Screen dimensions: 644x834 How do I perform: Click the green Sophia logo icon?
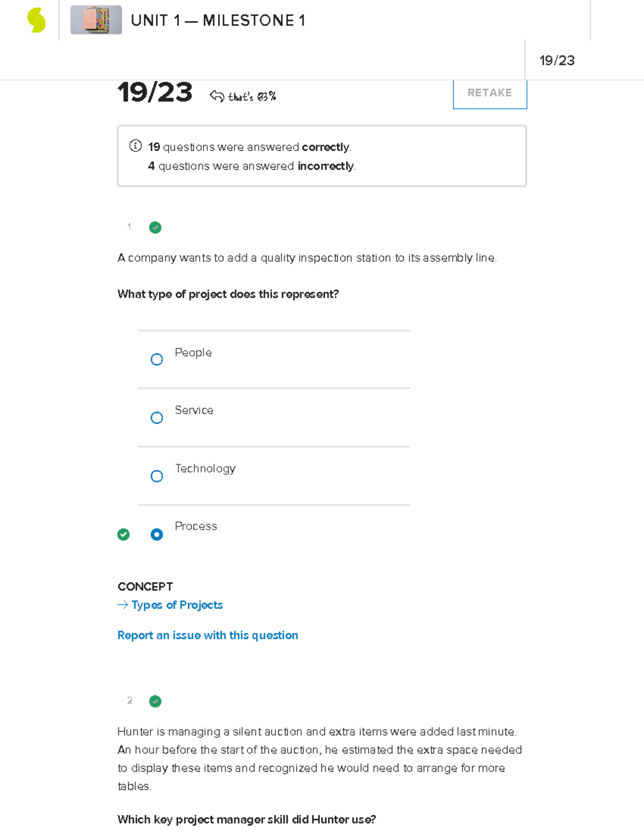point(36,20)
